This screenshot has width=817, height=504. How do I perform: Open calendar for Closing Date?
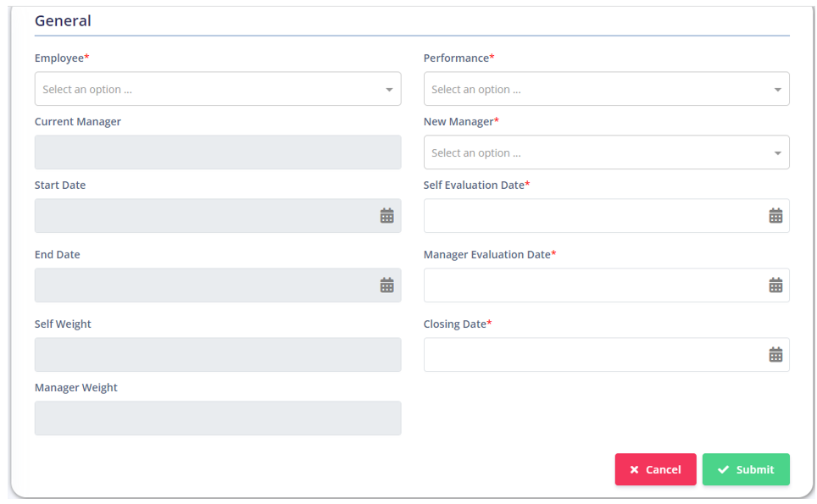pyautogui.click(x=775, y=355)
